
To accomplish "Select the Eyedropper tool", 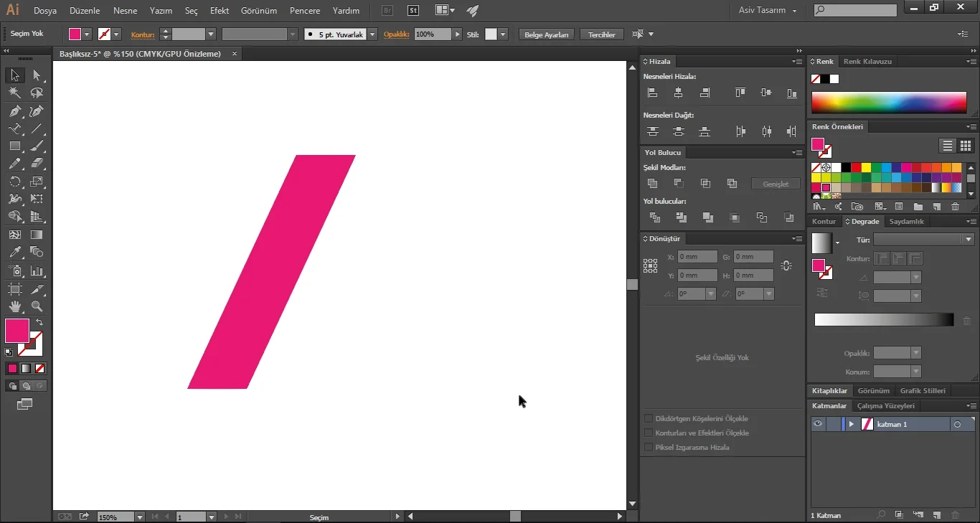I will click(15, 252).
